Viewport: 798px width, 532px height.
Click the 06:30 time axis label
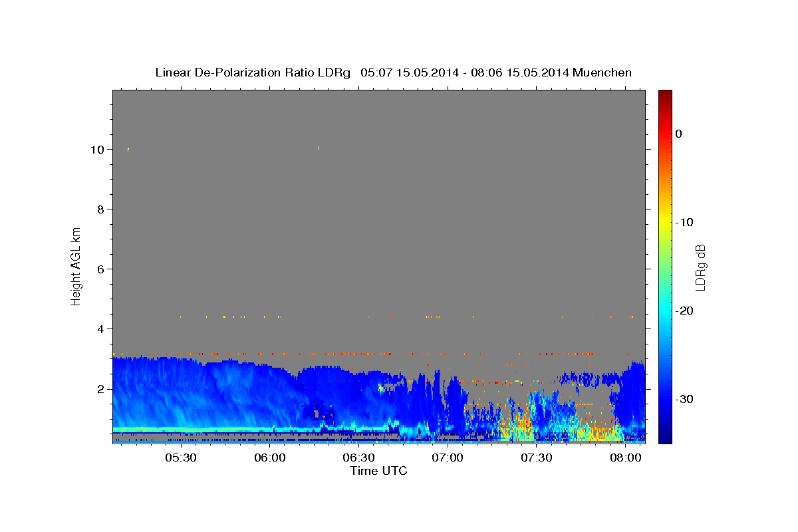(358, 458)
